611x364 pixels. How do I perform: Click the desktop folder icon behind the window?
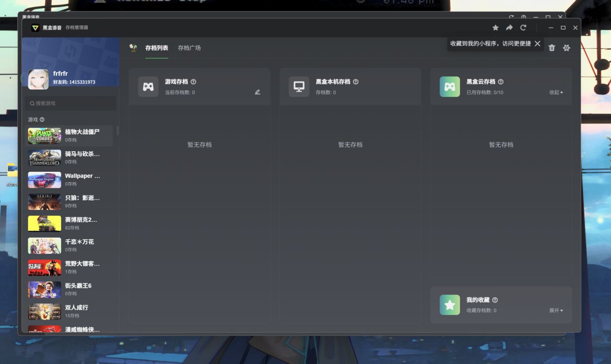(x=12, y=170)
